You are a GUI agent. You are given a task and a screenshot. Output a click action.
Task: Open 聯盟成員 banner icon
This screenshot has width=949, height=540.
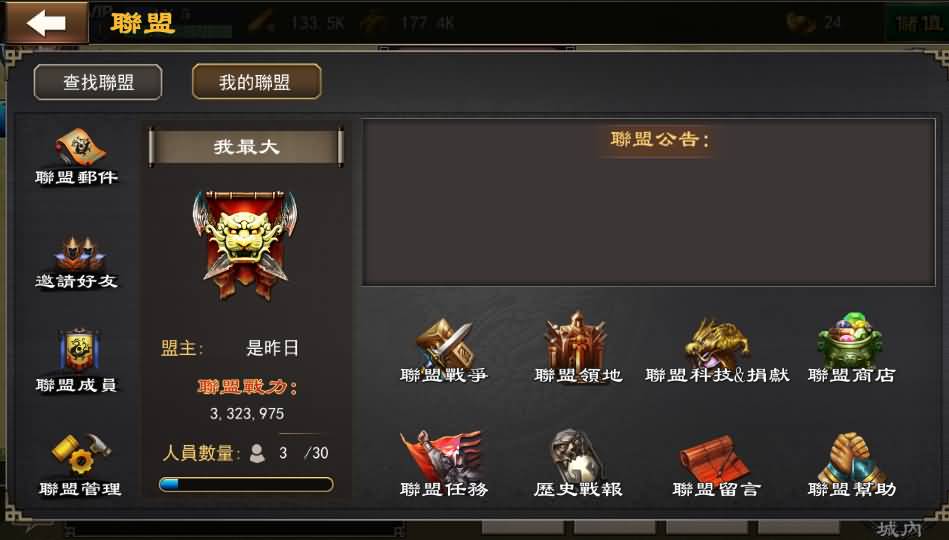pyautogui.click(x=79, y=352)
